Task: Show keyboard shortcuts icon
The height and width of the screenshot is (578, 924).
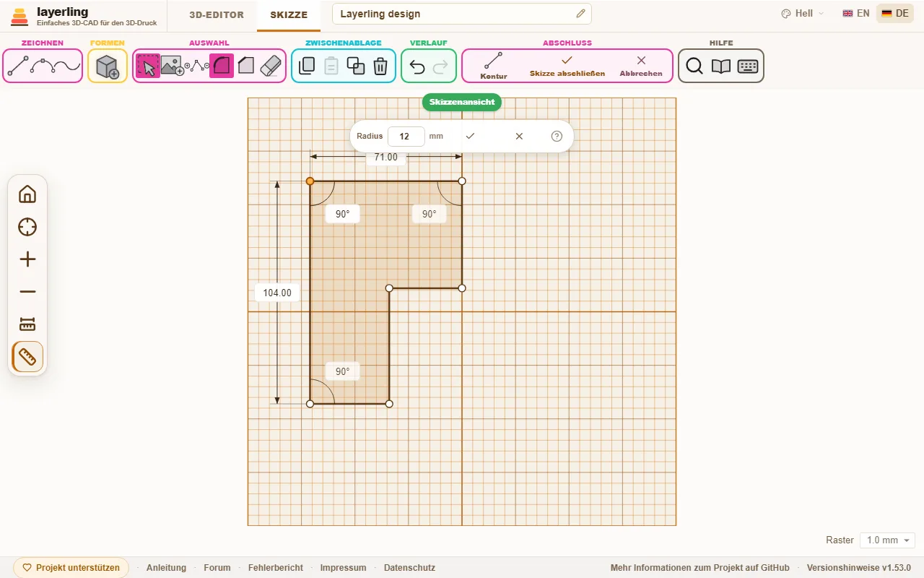Action: coord(748,66)
